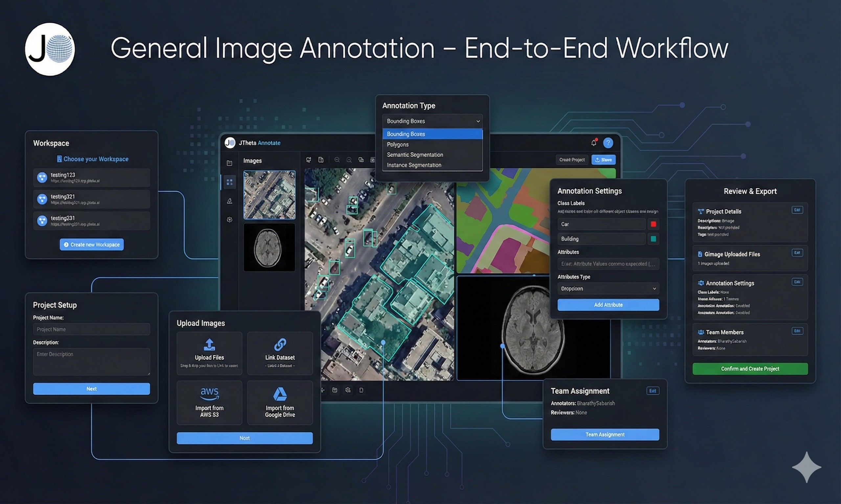Click the red Car label color swatch
Screen dimensions: 841x504
tap(653, 224)
